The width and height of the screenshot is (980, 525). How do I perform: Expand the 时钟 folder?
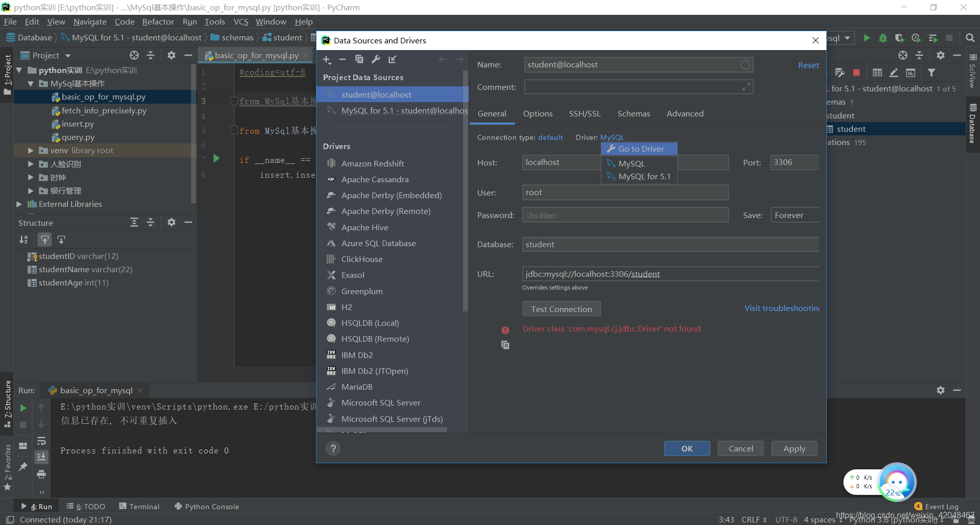(31, 177)
